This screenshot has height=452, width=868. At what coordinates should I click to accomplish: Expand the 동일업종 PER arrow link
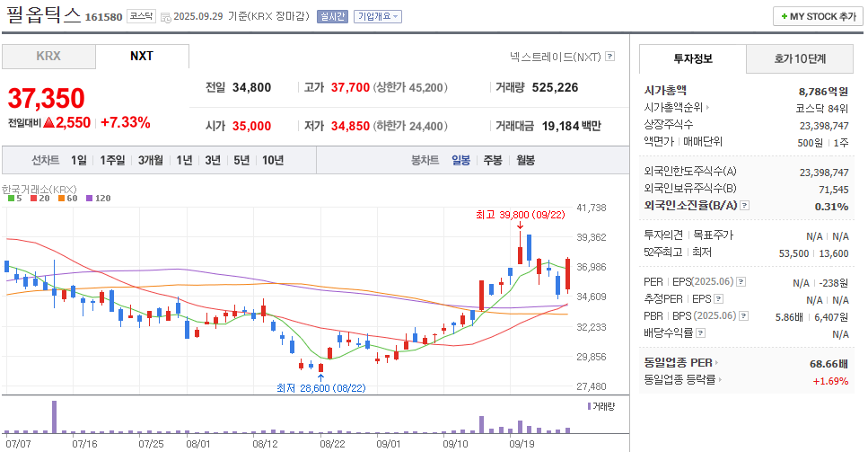[716, 363]
